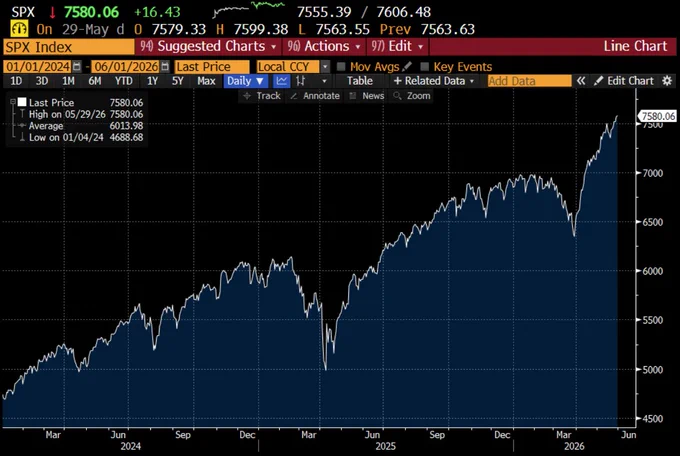This screenshot has width=680, height=456.
Task: Click the 2025 year label on x-axis
Action: tap(385, 446)
